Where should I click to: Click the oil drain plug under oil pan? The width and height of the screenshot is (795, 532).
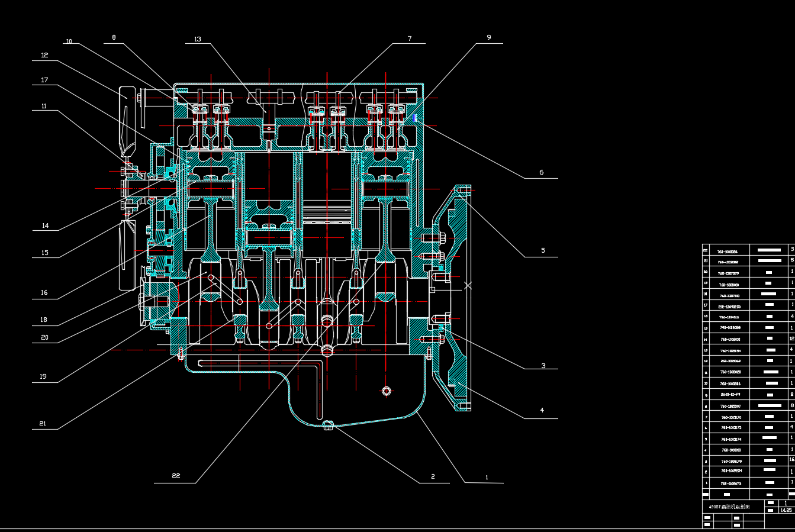329,424
